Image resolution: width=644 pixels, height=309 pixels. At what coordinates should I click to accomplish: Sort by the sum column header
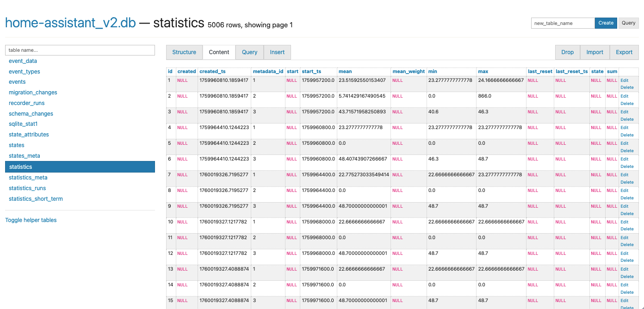point(612,72)
